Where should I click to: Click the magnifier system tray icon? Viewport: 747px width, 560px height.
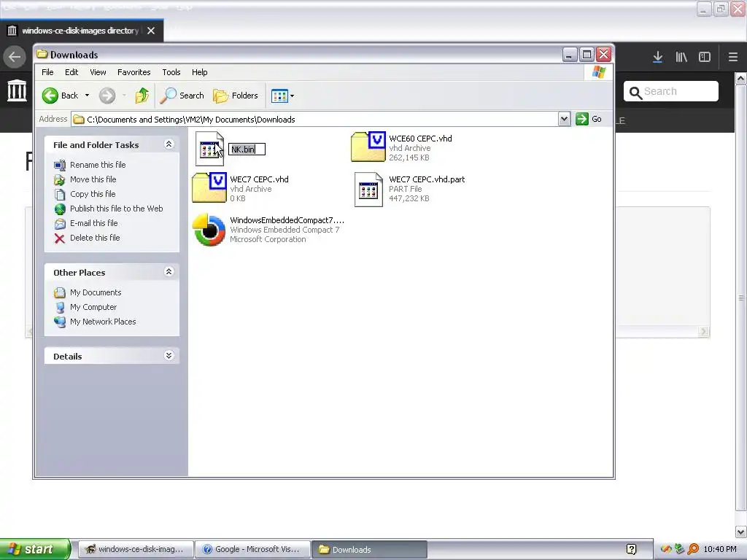(x=693, y=549)
